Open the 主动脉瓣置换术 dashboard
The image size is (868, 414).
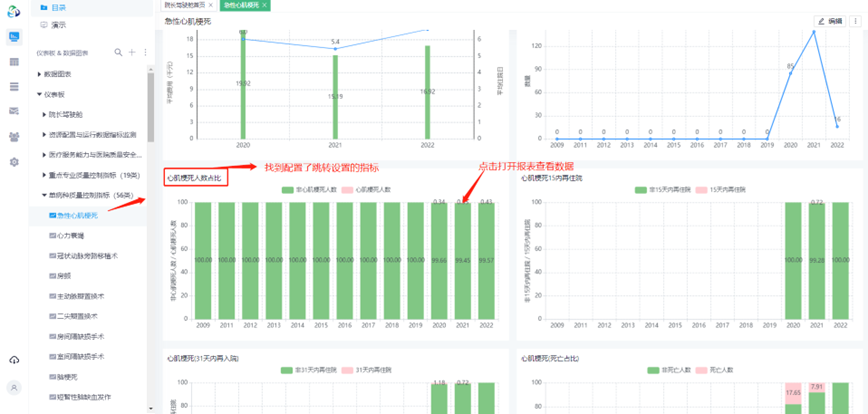coord(81,296)
